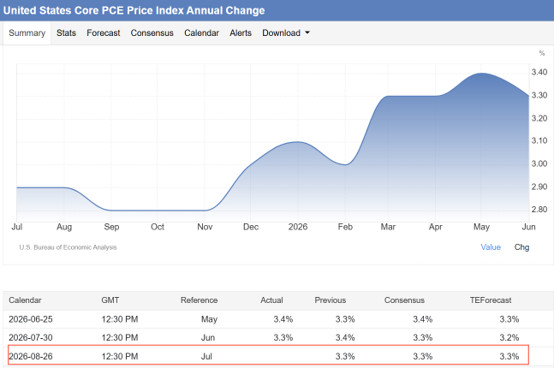554x368 pixels.
Task: Click the TEForecast column header
Action: point(490,300)
